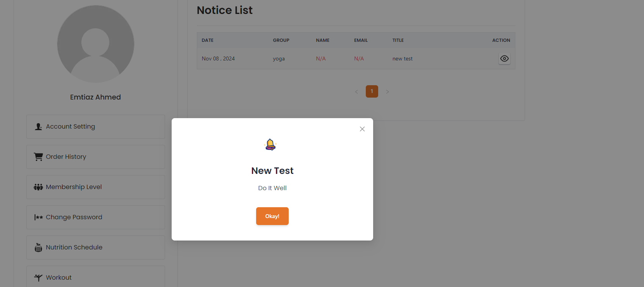Click the user icon beside Account Setting
The image size is (644, 287).
(x=38, y=127)
